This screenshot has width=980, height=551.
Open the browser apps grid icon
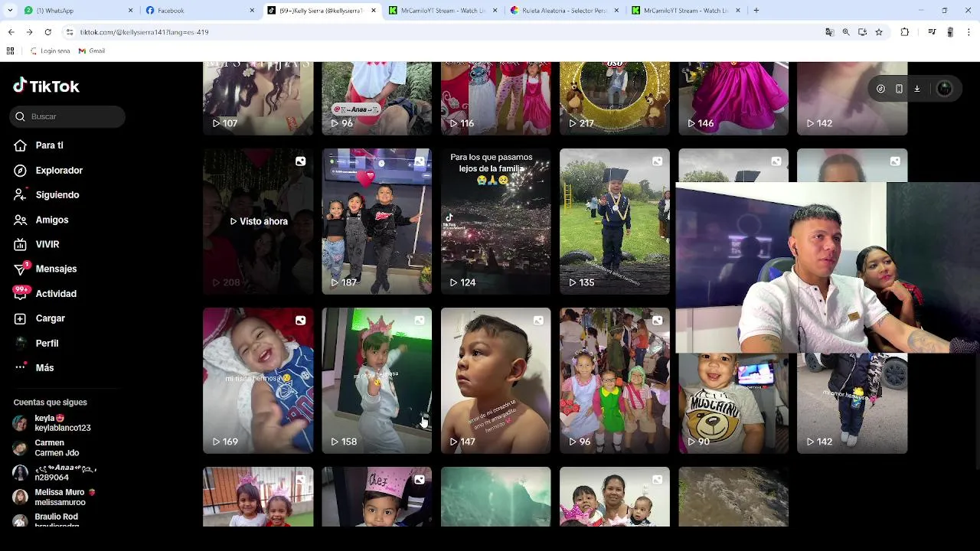(10, 51)
